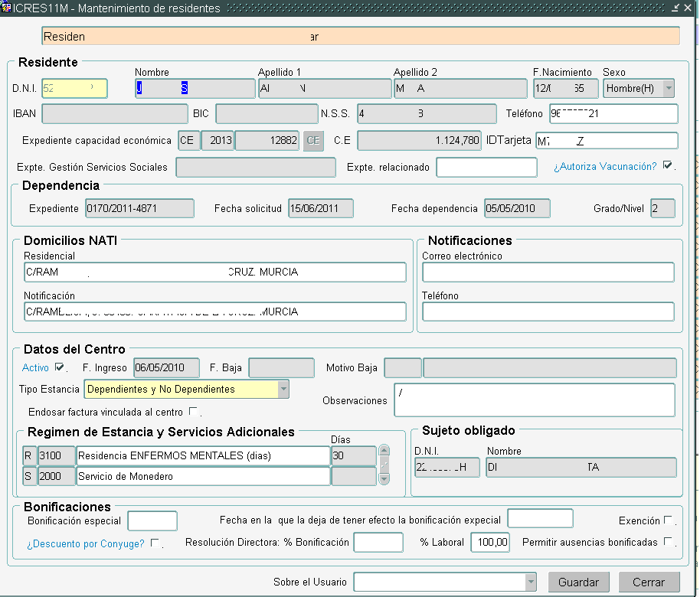This screenshot has width=700, height=597.
Task: Click the CE button beside expediente number
Action: click(313, 141)
